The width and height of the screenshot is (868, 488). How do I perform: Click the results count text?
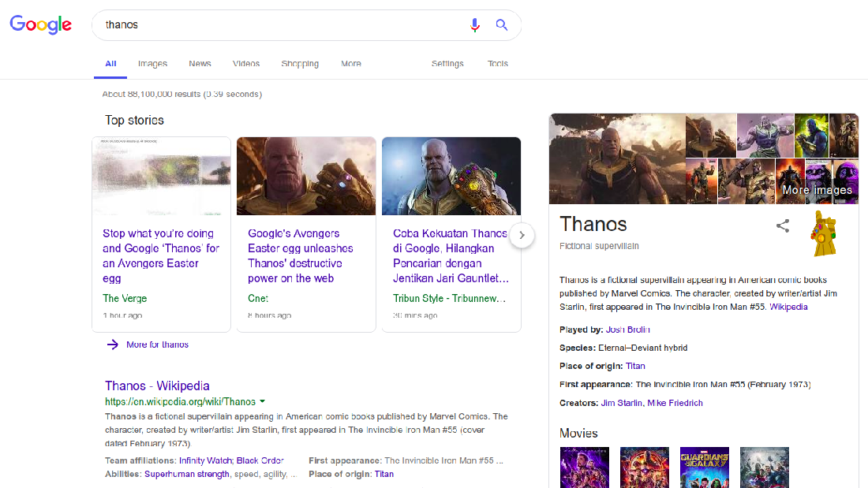click(x=182, y=94)
